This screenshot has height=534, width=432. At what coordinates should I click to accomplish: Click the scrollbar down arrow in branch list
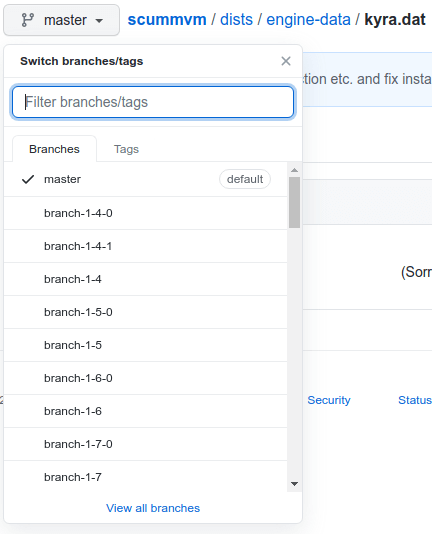[x=295, y=484]
